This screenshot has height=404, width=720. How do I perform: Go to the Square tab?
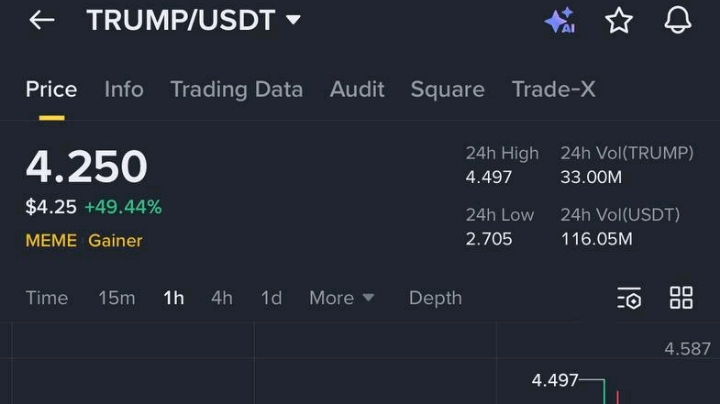tap(448, 90)
